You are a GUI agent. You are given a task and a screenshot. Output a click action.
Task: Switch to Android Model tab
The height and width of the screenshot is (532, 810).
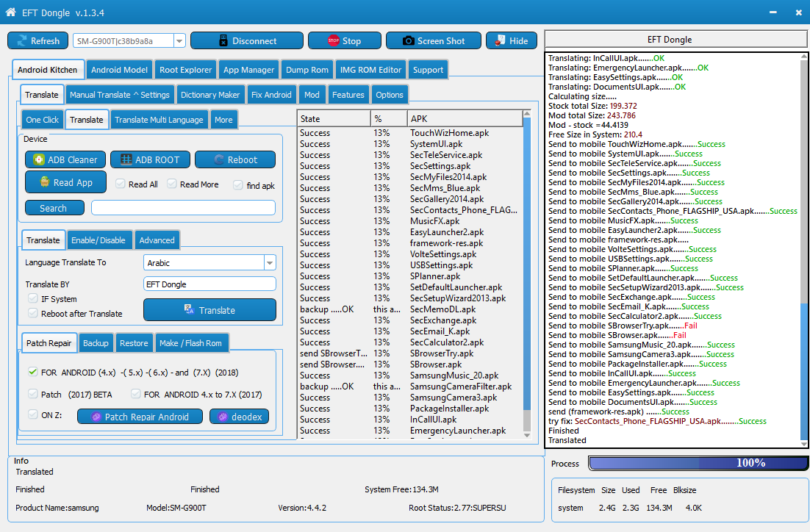119,70
